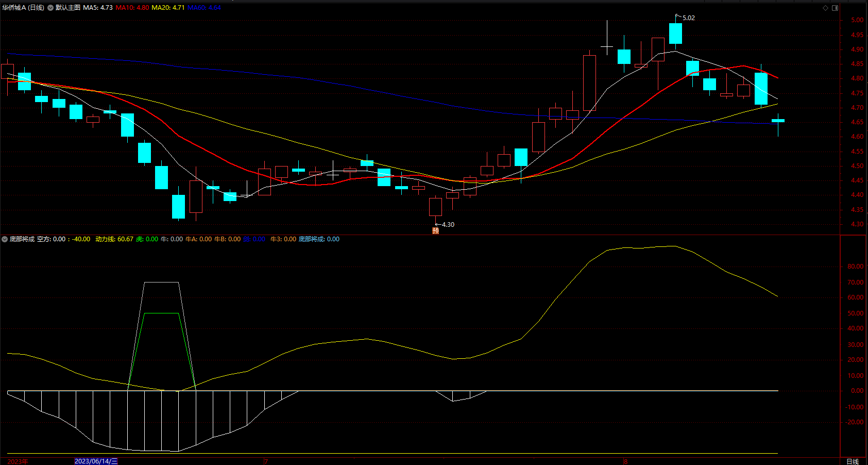Click the 底部将成 indicator name label

click(22, 239)
